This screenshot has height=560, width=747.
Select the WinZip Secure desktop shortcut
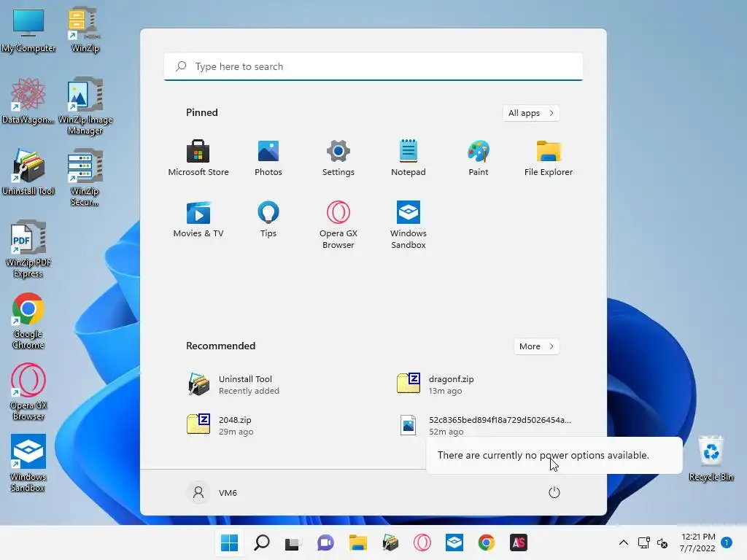pyautogui.click(x=85, y=178)
